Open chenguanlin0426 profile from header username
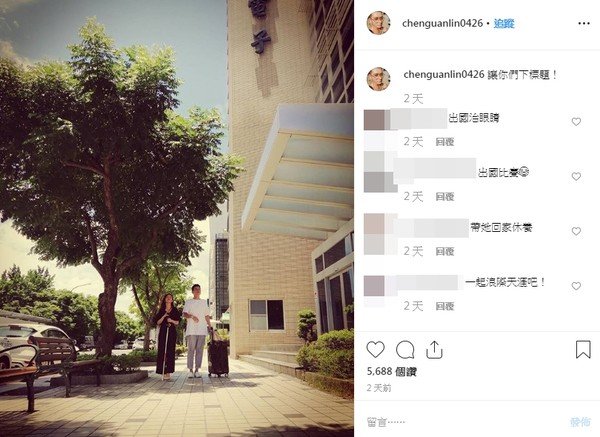 pyautogui.click(x=442, y=23)
